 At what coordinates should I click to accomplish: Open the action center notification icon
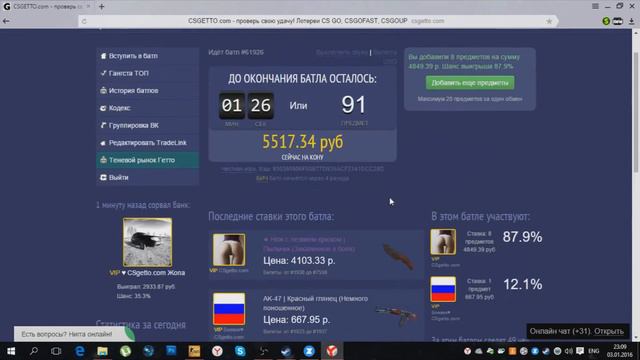point(580,351)
